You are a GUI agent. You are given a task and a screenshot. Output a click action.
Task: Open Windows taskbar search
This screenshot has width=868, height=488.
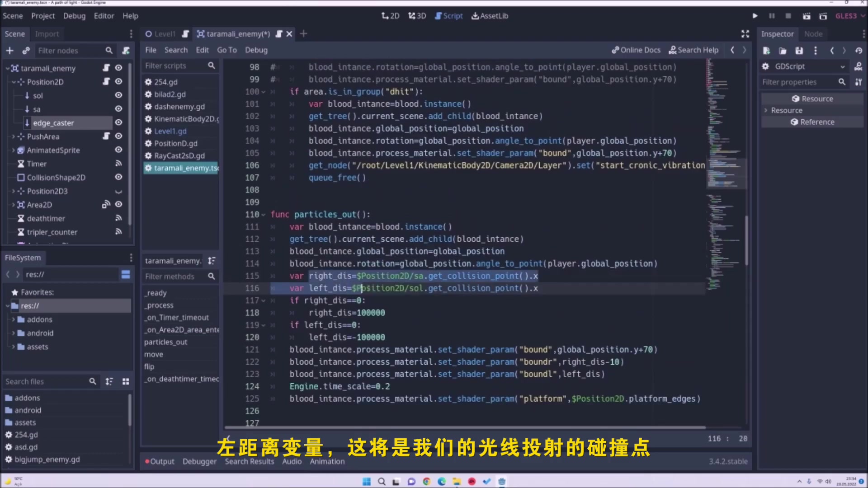coord(382,481)
